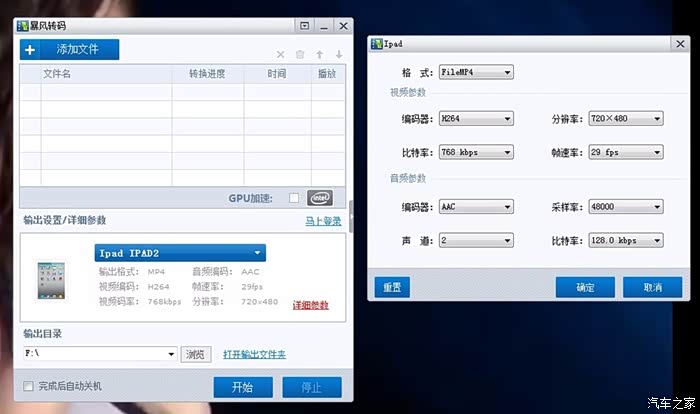Screen dimensions: 700x414
Task: Open the 马上登录 login link
Action: [323, 221]
